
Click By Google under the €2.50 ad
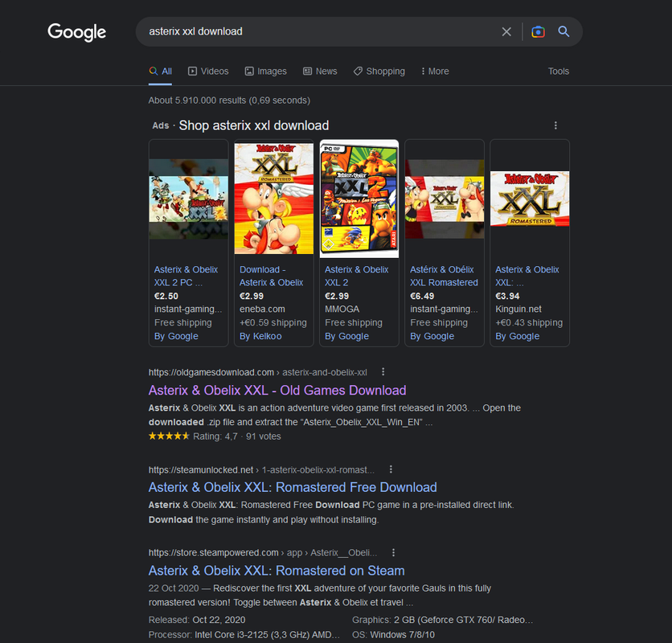coord(176,336)
